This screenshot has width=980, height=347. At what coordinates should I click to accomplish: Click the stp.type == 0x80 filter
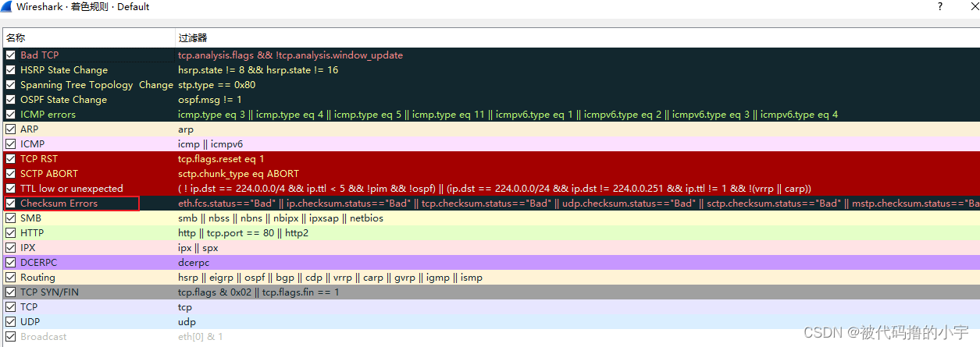click(x=216, y=85)
